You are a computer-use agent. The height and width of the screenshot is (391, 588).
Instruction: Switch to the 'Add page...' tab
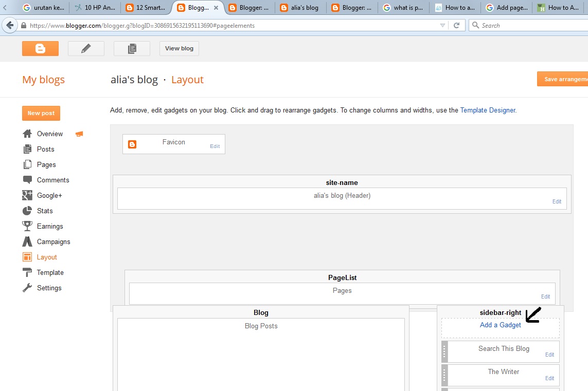[507, 8]
